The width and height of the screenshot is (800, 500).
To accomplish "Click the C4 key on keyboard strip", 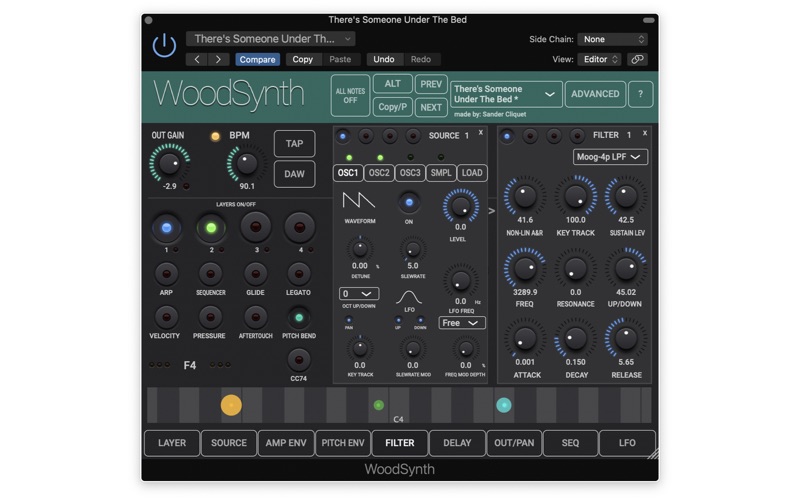I will (398, 405).
